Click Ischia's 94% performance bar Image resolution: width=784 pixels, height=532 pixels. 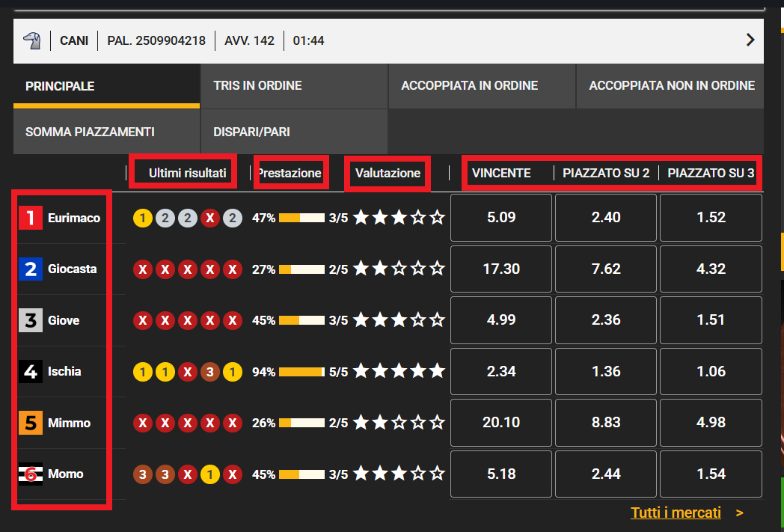(x=301, y=372)
